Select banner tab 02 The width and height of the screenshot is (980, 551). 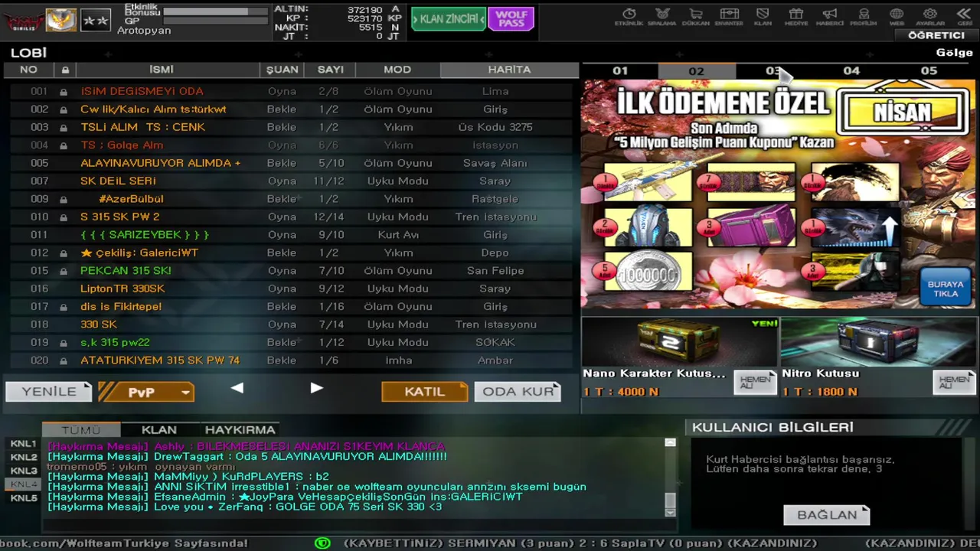tap(696, 70)
